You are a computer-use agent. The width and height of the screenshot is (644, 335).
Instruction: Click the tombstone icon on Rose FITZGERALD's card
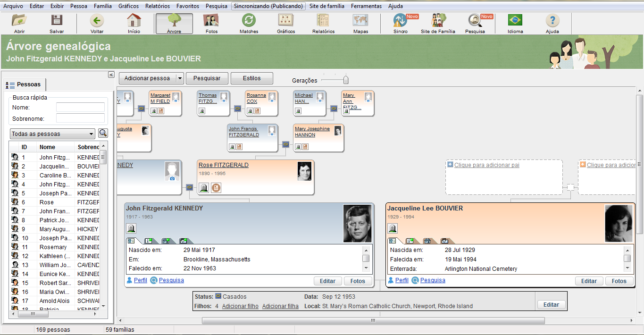[204, 188]
